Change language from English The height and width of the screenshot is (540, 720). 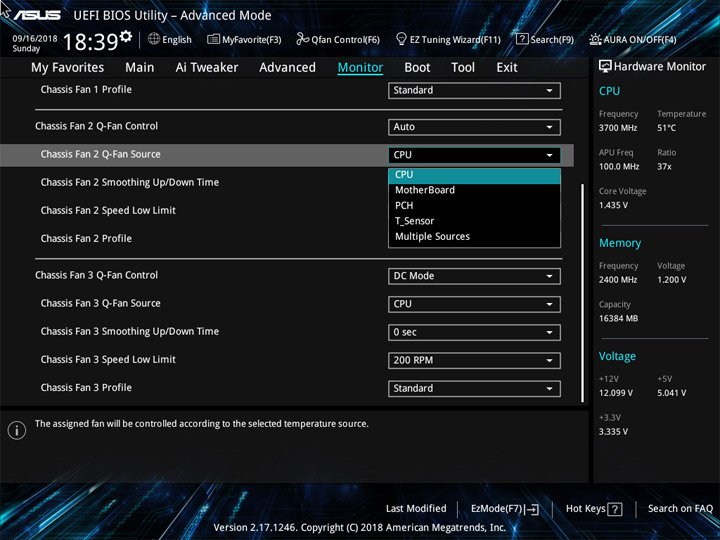(x=170, y=39)
